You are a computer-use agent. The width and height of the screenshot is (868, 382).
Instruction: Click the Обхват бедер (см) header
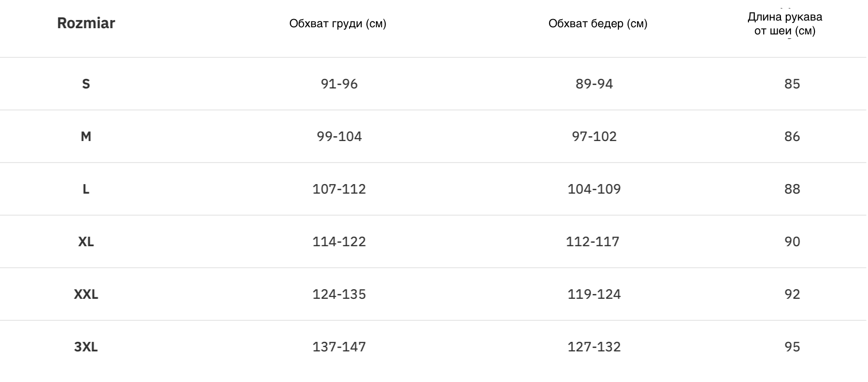click(x=598, y=23)
